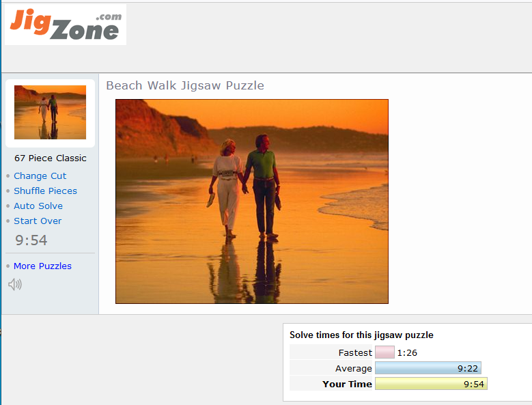
Task: Click the Beach Walk Jigsaw Puzzle heading
Action: (185, 85)
